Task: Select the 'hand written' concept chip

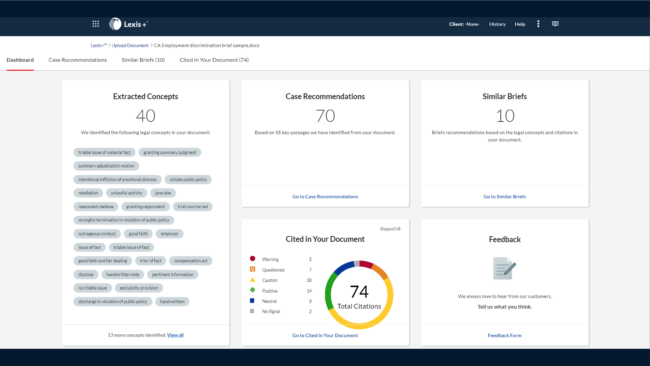Action: (172, 301)
